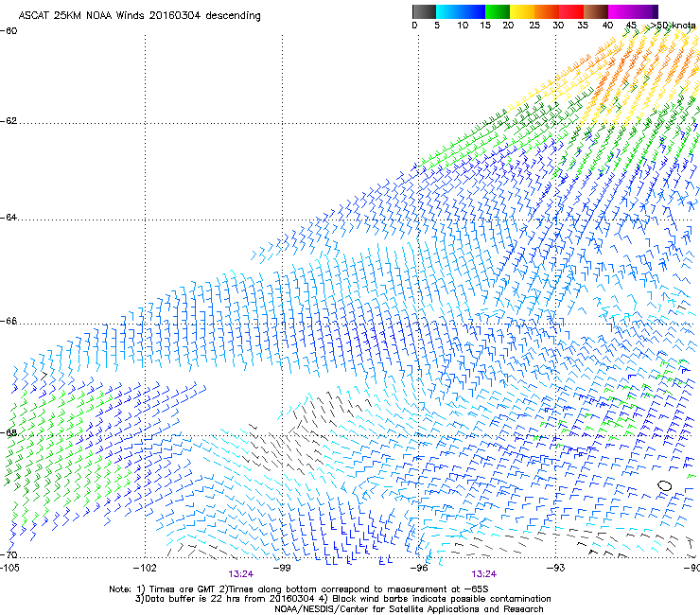Click the '-93' longitude axis label
Screen dimensions: 700x615
(x=556, y=568)
